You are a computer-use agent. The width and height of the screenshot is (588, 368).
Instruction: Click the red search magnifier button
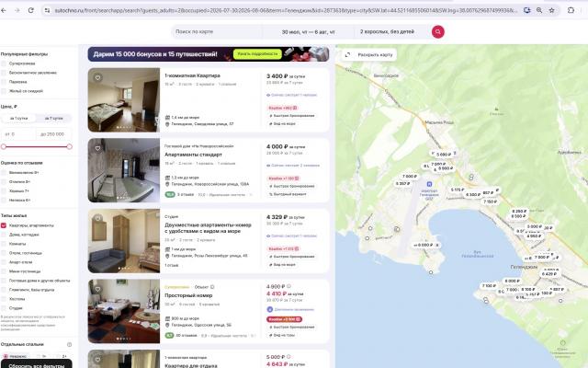pyautogui.click(x=437, y=32)
